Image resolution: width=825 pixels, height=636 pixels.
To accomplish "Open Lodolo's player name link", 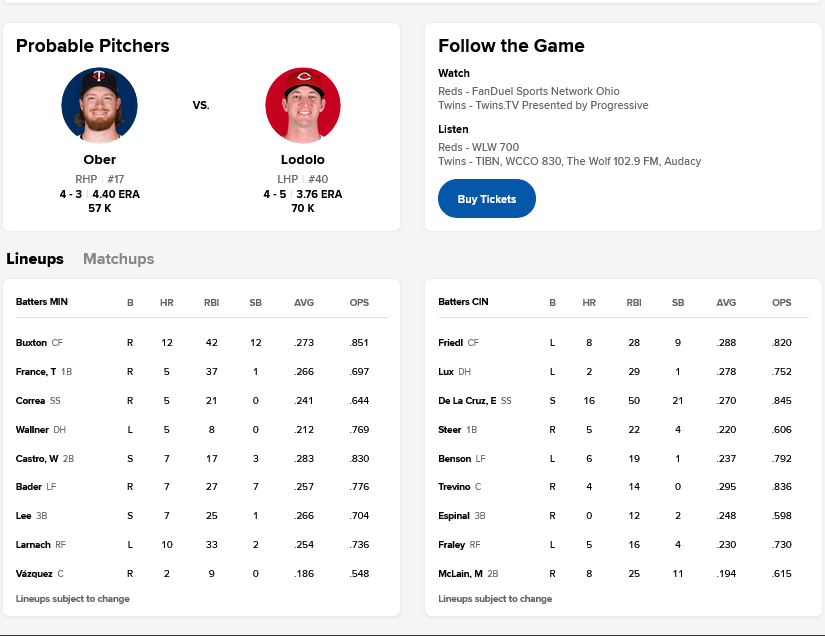I will click(x=303, y=160).
